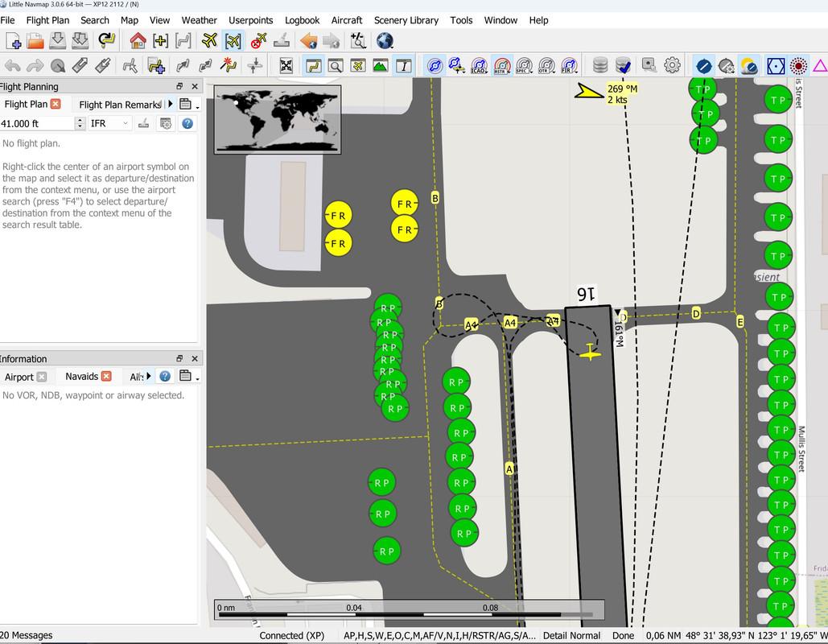Open the Logbook menu
This screenshot has width=828, height=644.
[302, 20]
